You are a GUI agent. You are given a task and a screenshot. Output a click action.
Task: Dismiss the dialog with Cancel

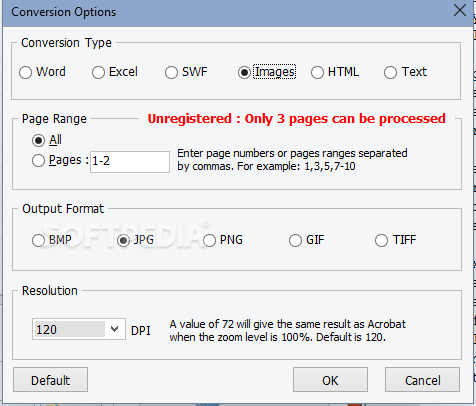click(422, 380)
